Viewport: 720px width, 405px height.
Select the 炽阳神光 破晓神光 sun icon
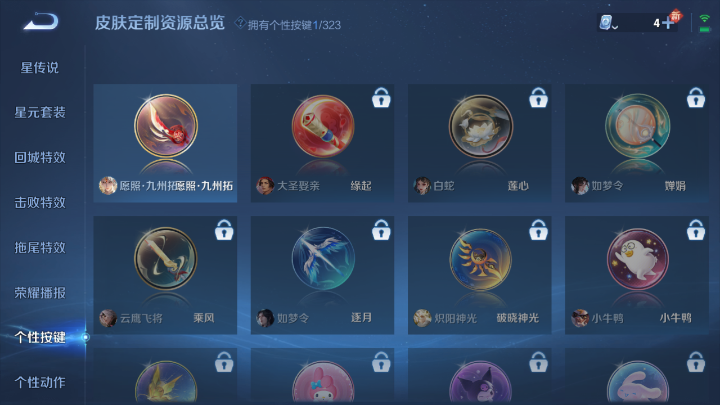pos(480,259)
